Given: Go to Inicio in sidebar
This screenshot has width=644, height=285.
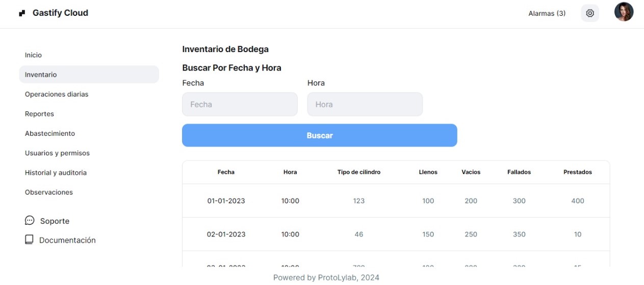Looking at the screenshot, I should [x=34, y=55].
